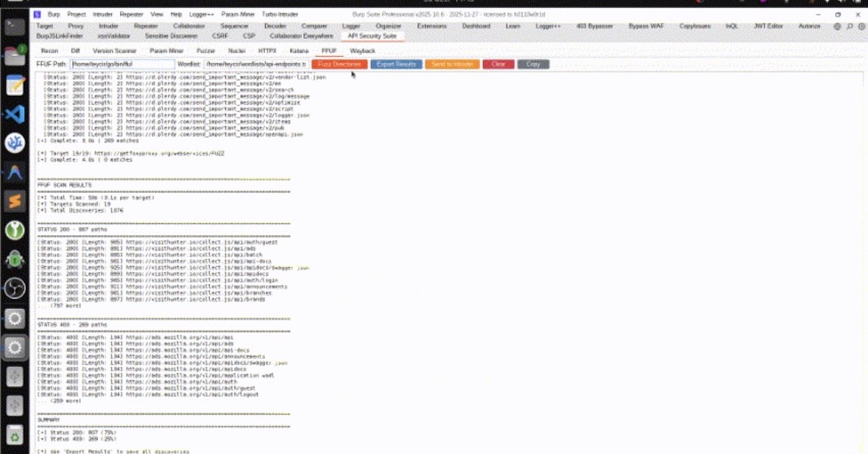Image resolution: width=868 pixels, height=454 pixels.
Task: Open the Trash icon in the dock
Action: tap(15, 436)
